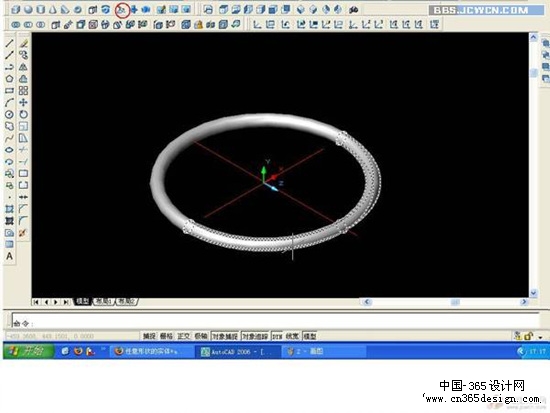Select the Line draw tool

[x=9, y=44]
